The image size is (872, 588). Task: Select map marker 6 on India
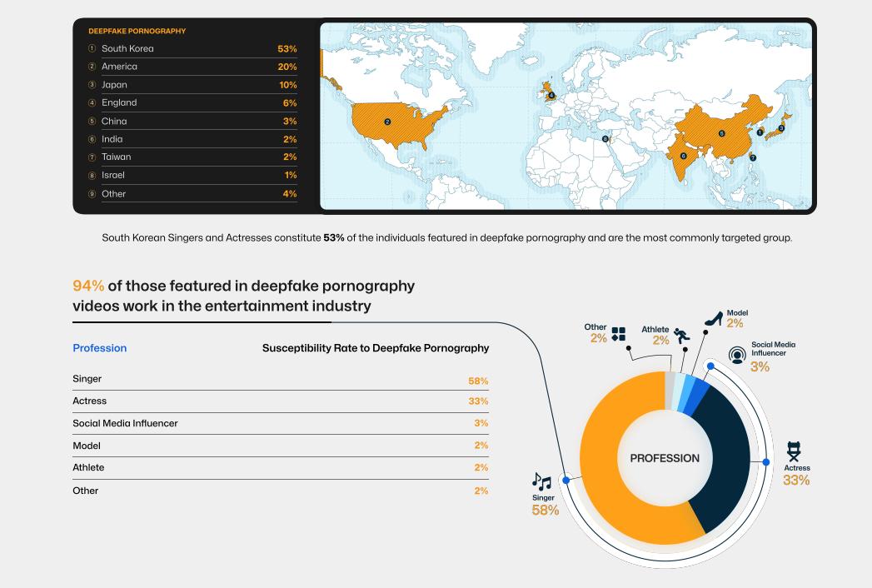[684, 157]
